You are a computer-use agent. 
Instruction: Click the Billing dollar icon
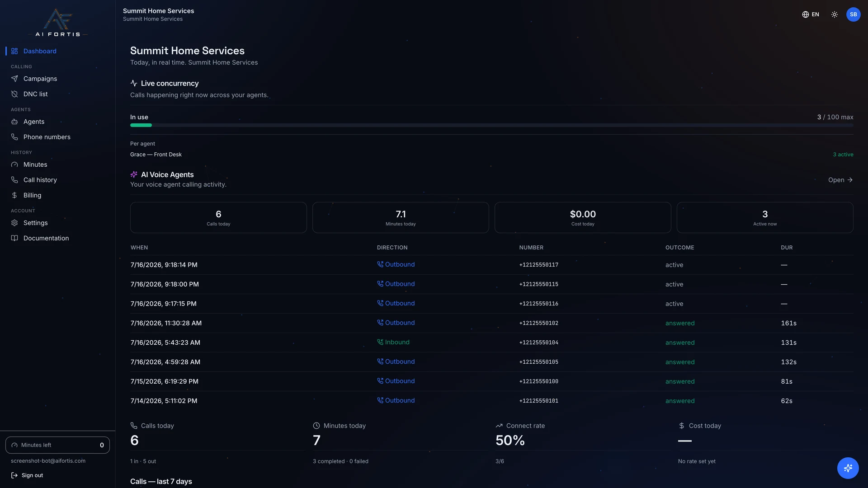coord(14,195)
